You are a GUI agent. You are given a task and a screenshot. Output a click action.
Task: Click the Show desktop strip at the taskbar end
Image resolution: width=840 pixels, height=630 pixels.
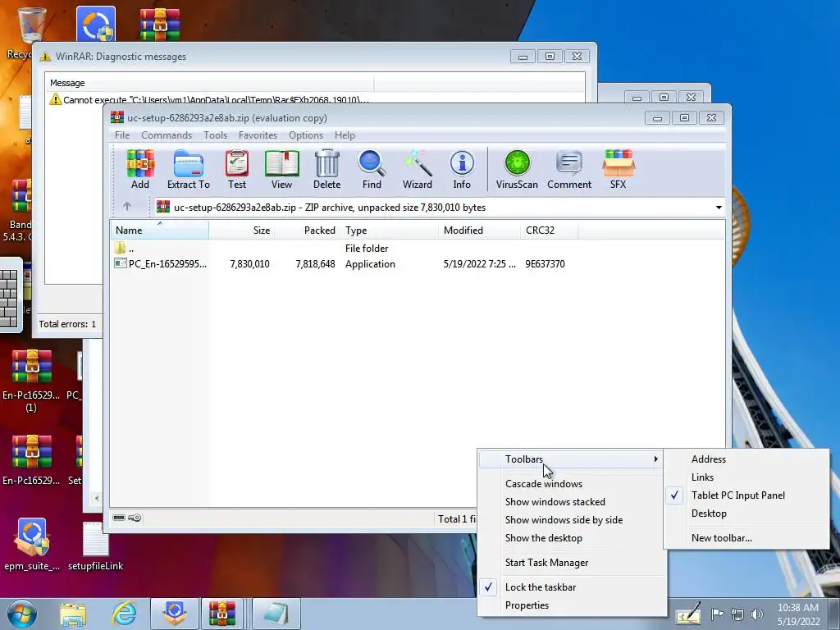coord(834,614)
